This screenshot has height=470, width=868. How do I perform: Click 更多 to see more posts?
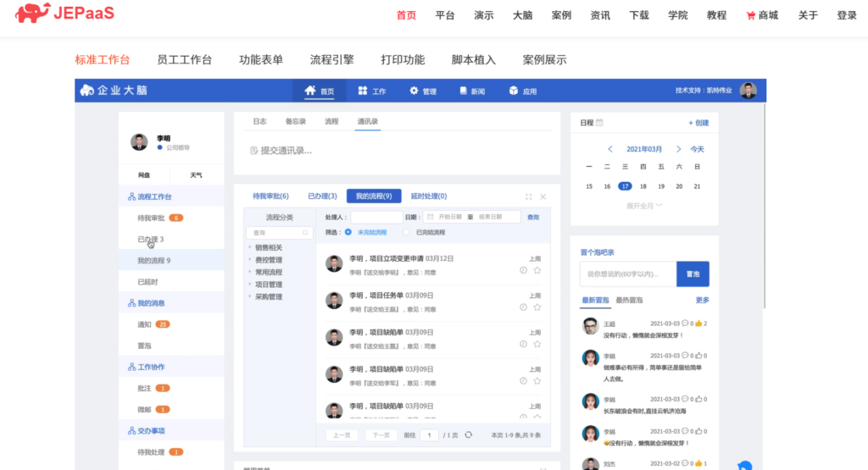click(703, 301)
